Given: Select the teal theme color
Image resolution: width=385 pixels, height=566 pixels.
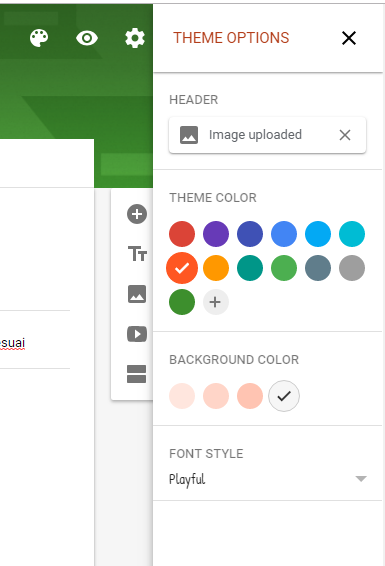Looking at the screenshot, I should tap(250, 268).
